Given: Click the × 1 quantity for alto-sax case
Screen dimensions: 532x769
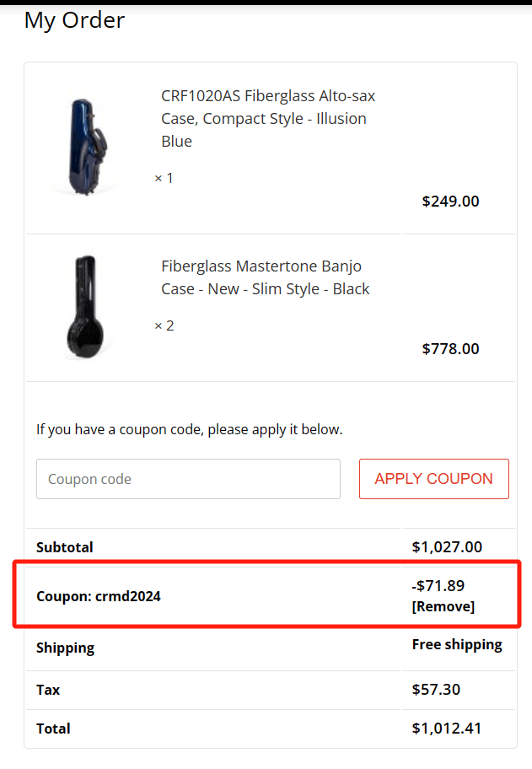Looking at the screenshot, I should click(164, 178).
